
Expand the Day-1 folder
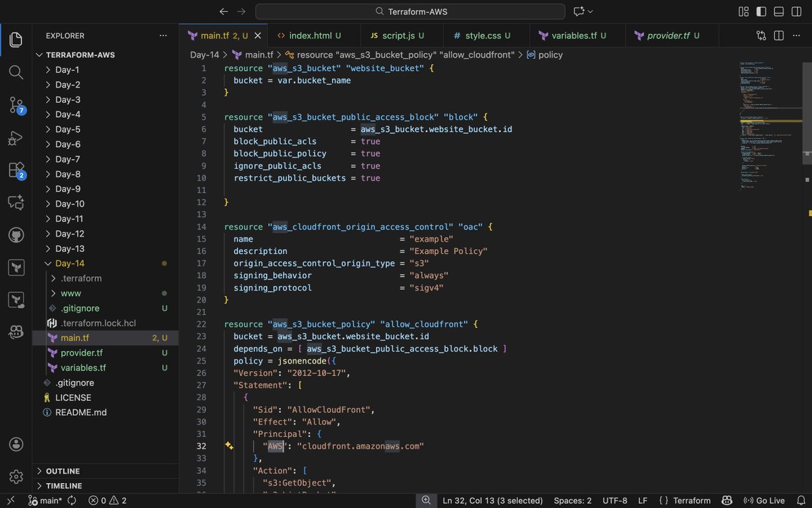pos(48,70)
